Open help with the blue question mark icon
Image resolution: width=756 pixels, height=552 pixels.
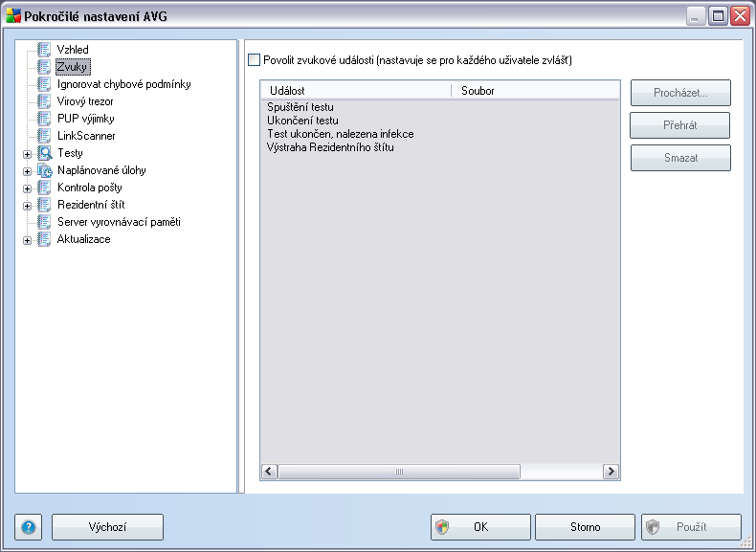tap(29, 527)
